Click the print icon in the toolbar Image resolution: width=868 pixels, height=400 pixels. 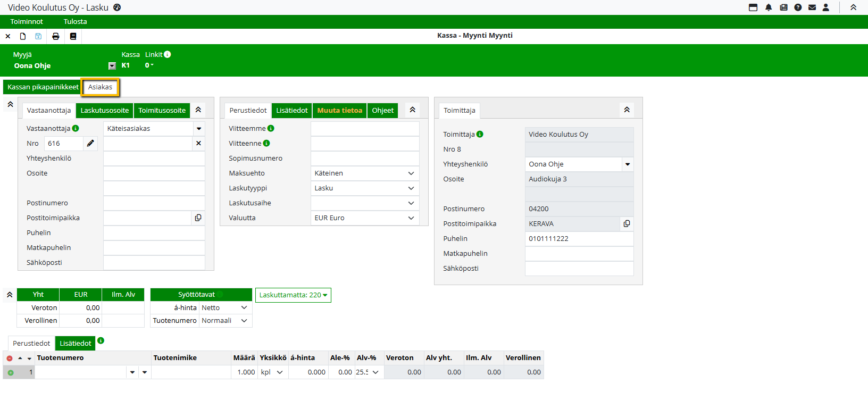click(x=56, y=36)
